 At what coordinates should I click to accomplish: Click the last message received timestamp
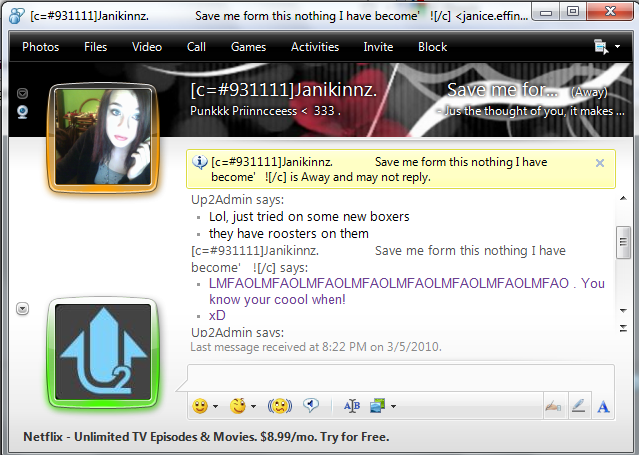click(x=316, y=347)
